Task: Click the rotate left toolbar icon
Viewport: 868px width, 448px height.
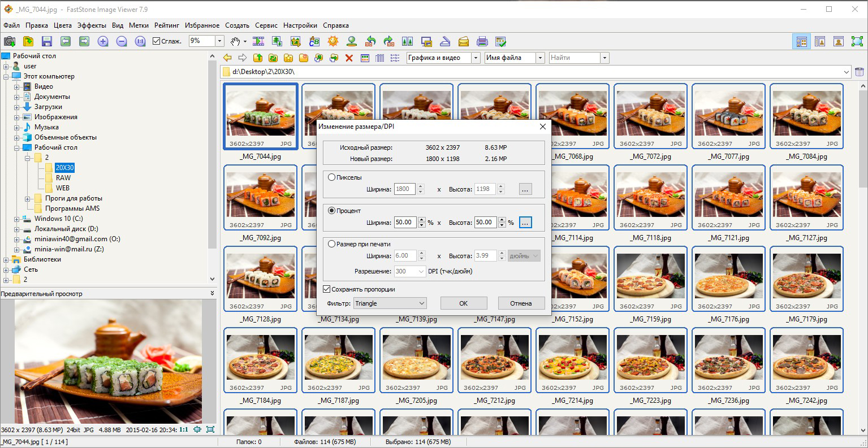Action: coord(370,41)
